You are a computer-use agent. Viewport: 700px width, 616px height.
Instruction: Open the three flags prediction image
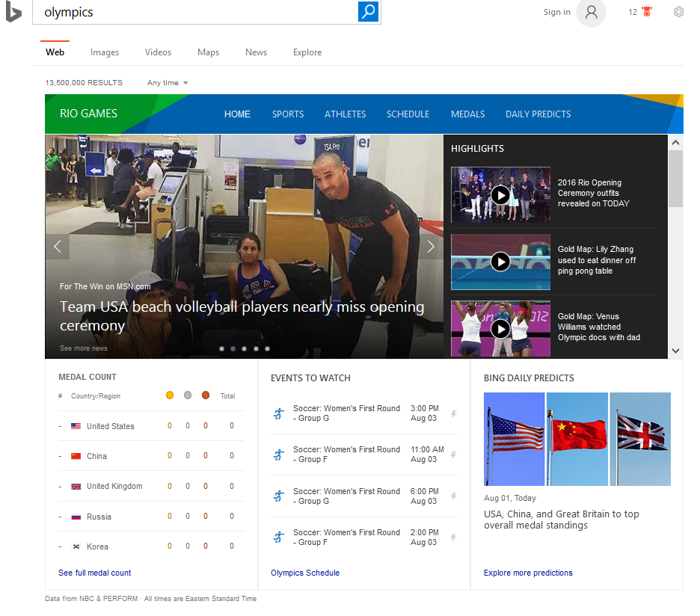coord(577,439)
